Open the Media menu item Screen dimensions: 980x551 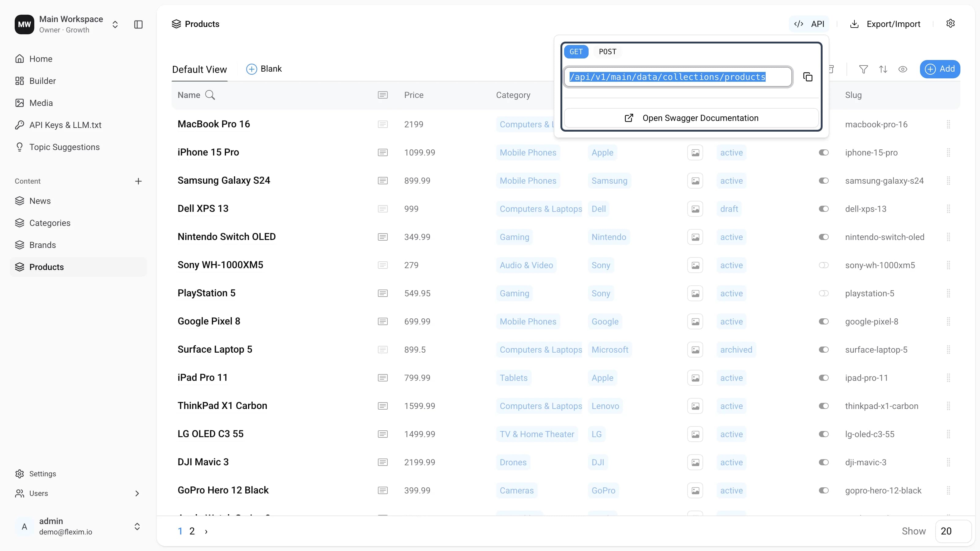coord(78,103)
